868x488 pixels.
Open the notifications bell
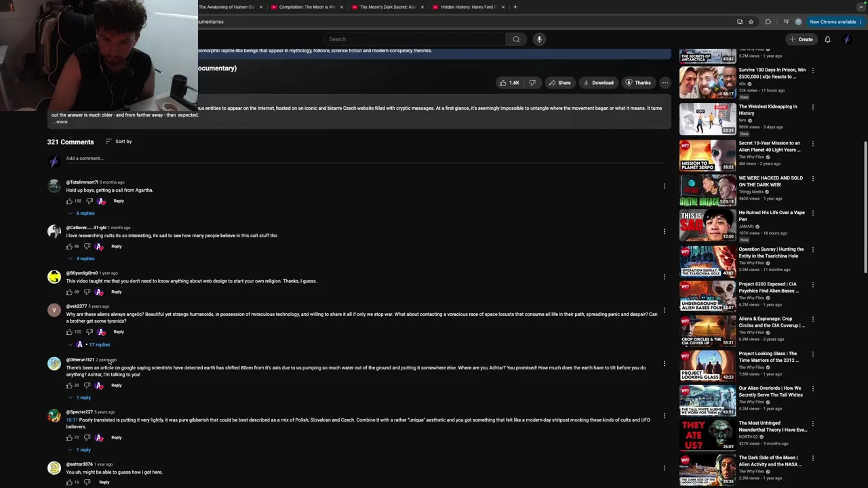tap(827, 39)
